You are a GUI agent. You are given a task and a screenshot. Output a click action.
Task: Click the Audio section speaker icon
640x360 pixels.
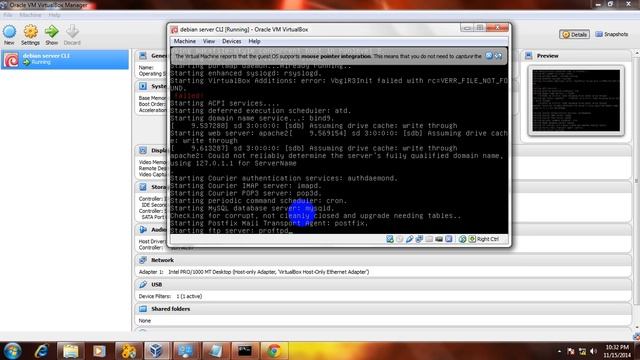tap(143, 229)
